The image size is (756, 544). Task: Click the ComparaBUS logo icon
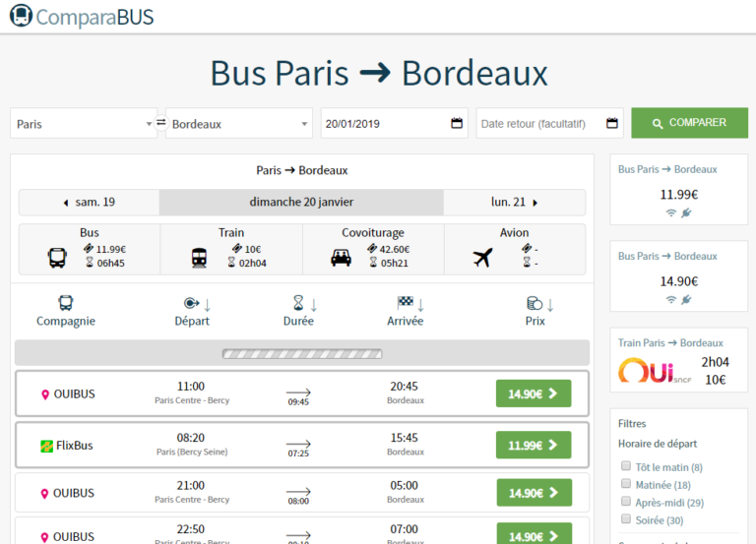click(x=21, y=16)
